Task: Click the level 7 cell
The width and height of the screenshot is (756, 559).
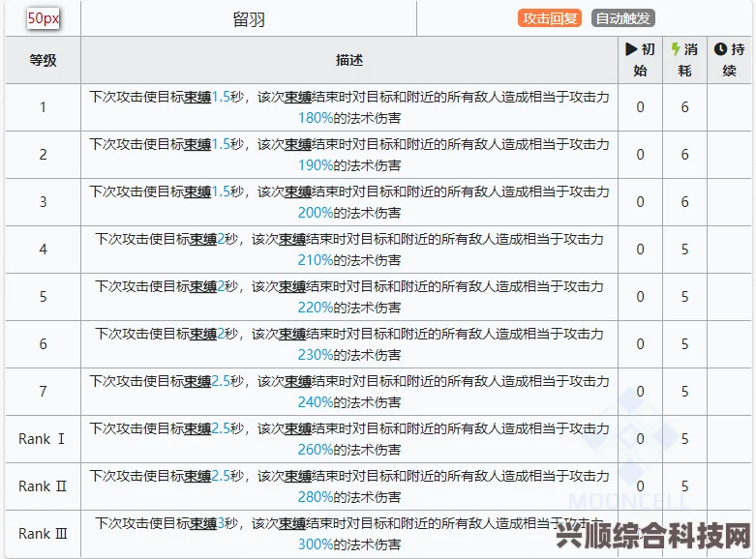Action: (43, 391)
